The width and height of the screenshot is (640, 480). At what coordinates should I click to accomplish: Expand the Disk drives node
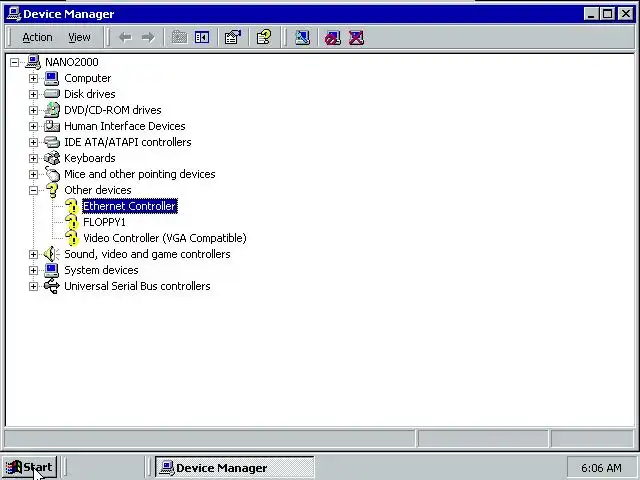(x=33, y=94)
